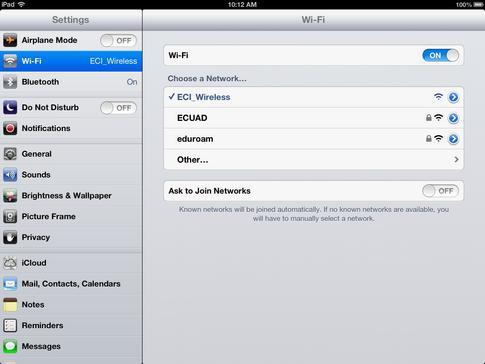485x364 pixels.
Task: Open ECUAD network details blue arrow
Action: (x=453, y=118)
